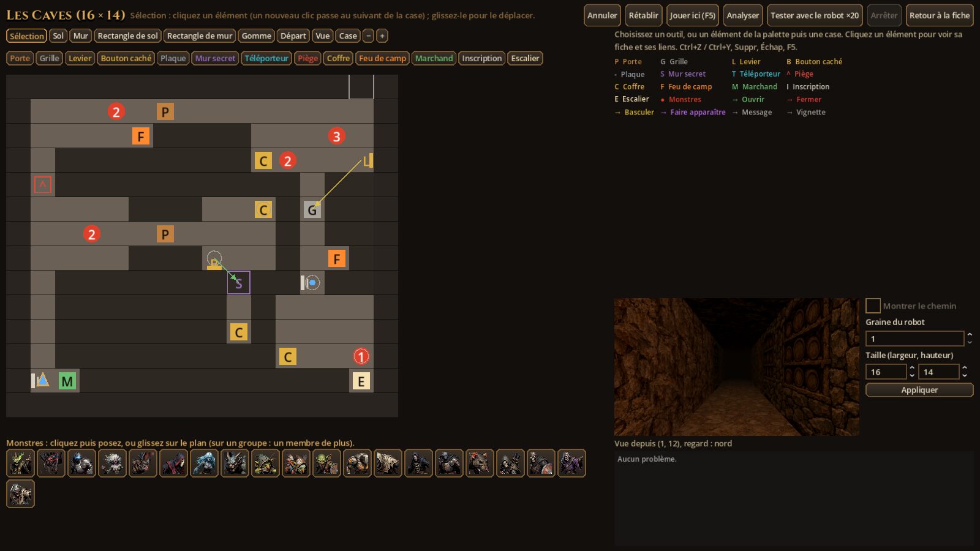
Task: Pick the green goblin face monster portrait
Action: pos(326,463)
